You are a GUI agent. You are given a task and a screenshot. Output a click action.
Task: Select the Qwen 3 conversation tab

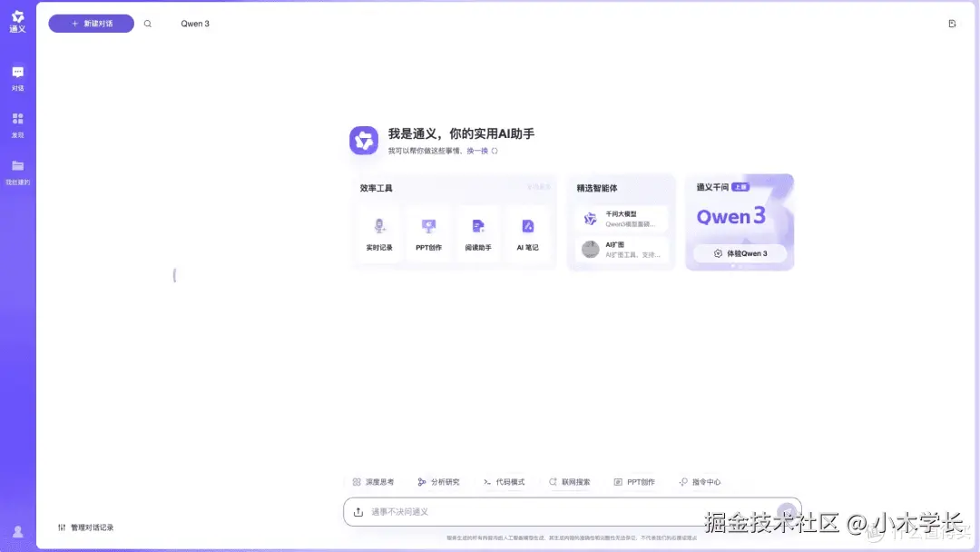click(x=194, y=24)
